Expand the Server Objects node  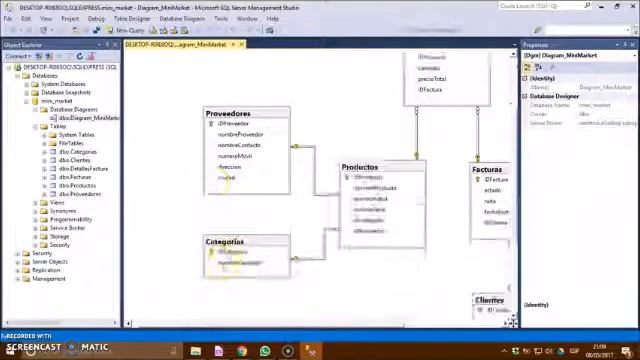[x=18, y=262]
